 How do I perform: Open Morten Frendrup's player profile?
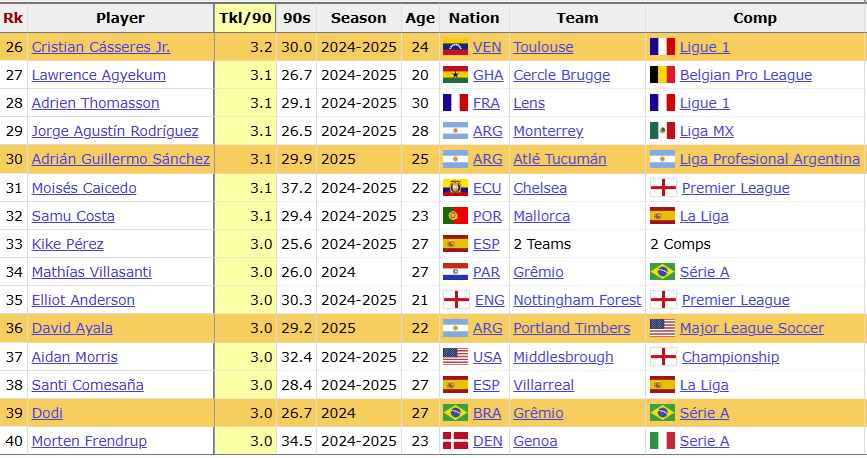coord(88,441)
